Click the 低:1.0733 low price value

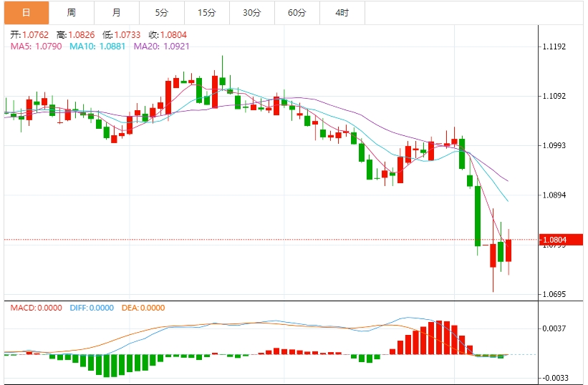point(122,35)
